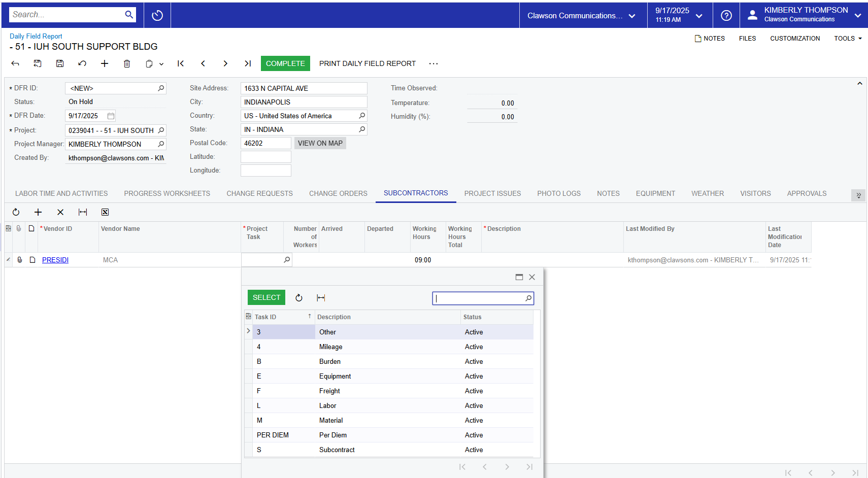Viewport: 868px width, 478px height.
Task: Click the Latitude input field
Action: tap(265, 157)
